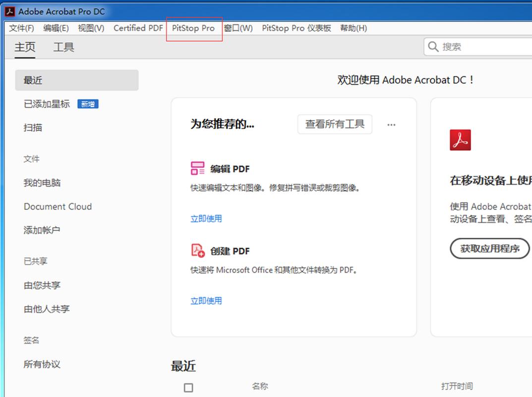Click the 获取应用程序 button

pos(489,249)
